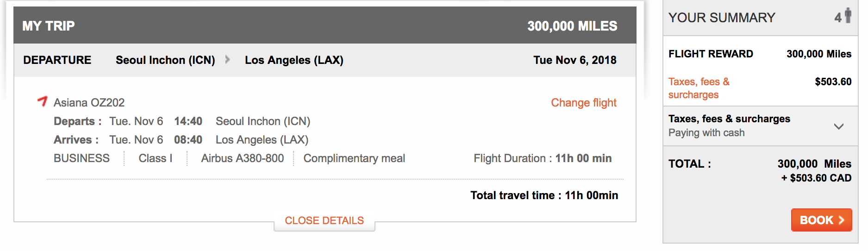Click the arrow between ICN and LAX

[x=227, y=59]
